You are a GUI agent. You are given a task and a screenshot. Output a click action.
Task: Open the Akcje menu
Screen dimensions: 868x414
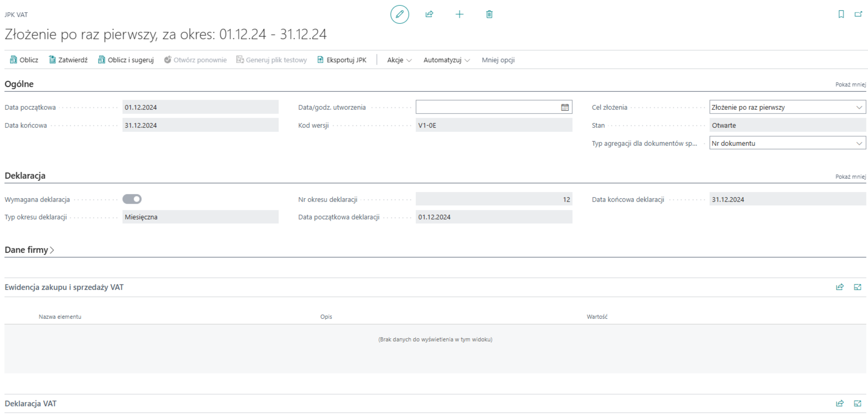(x=399, y=60)
